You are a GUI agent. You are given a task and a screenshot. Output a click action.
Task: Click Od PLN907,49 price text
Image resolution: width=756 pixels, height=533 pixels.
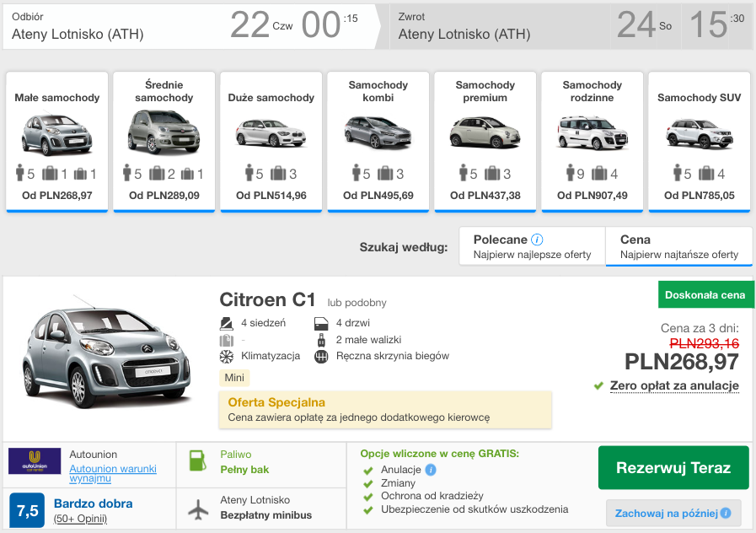click(x=592, y=196)
